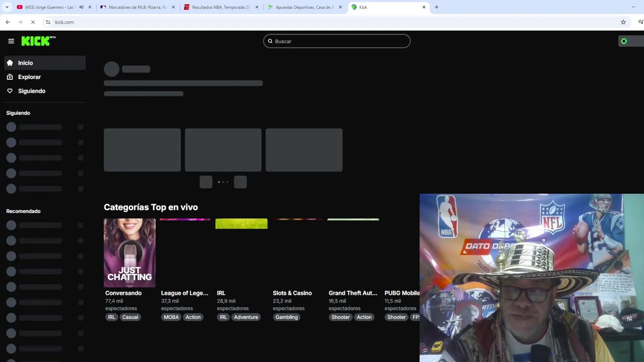
Task: Mute the YouTube tab via speaker icon
Action: [82, 7]
